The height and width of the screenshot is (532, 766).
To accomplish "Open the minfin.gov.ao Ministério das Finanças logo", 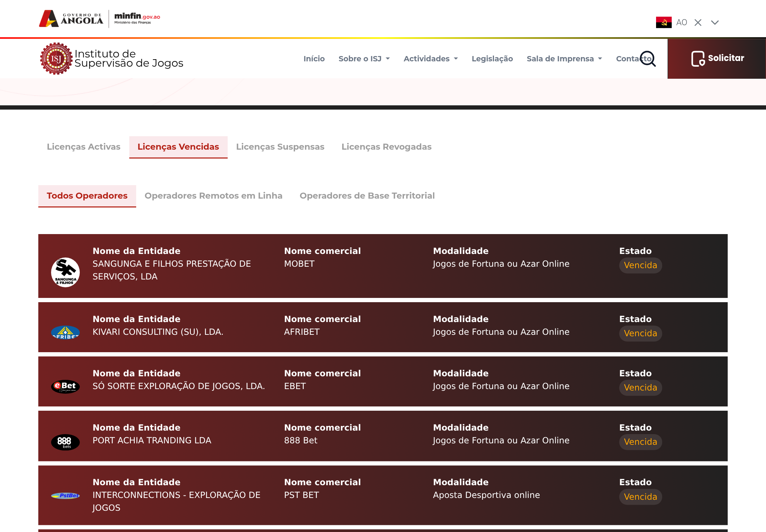I will click(x=137, y=18).
